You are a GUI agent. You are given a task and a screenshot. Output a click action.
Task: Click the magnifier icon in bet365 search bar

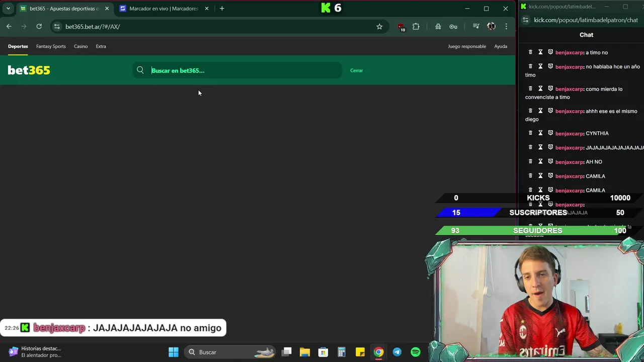coord(140,70)
